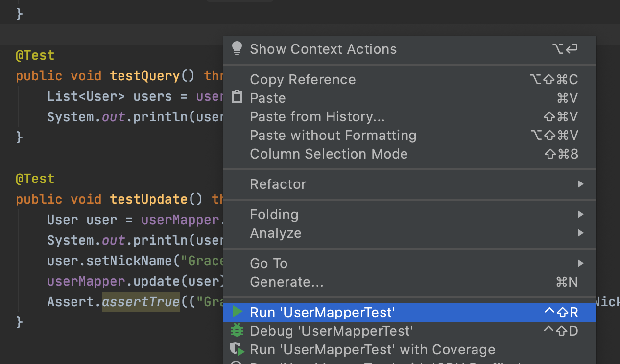The image size is (620, 364).
Task: Select Paste from History option
Action: 317,116
